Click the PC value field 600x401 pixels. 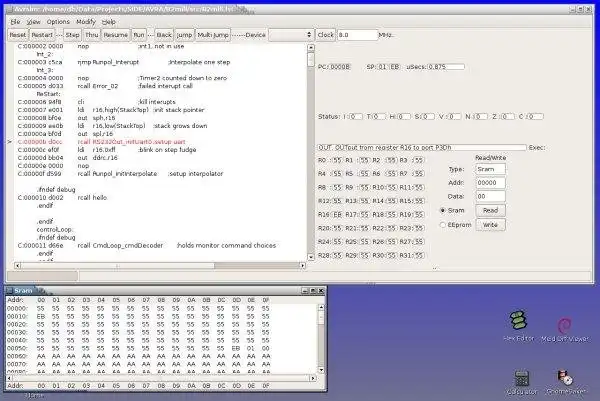(x=340, y=67)
